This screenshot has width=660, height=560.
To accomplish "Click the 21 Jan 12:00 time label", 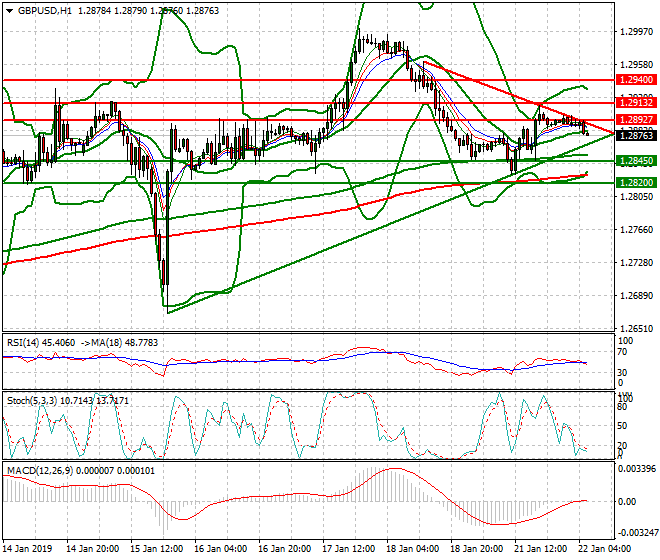I will click(x=541, y=549).
